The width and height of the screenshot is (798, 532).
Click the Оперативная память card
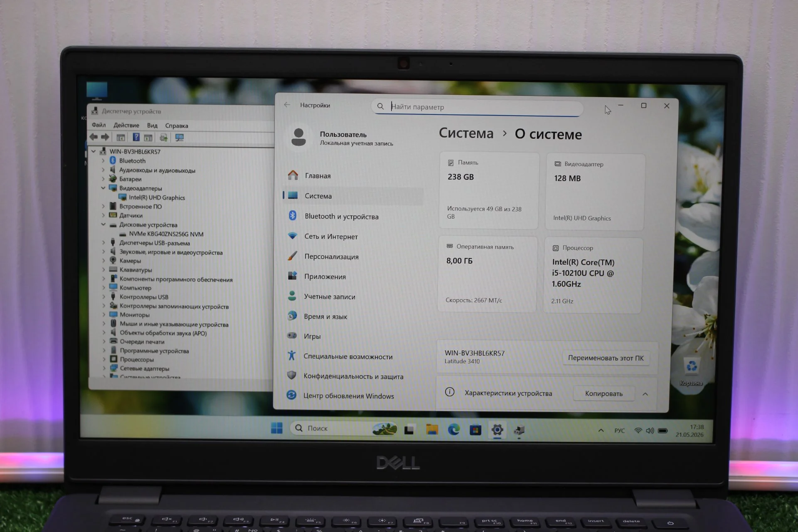tap(487, 274)
